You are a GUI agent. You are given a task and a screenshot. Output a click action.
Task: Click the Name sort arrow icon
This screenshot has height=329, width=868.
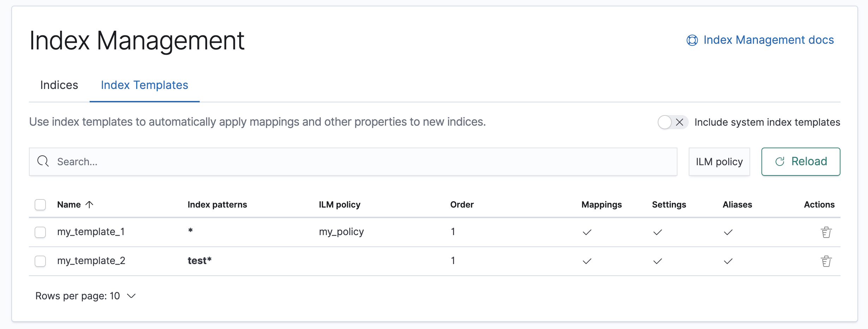90,204
